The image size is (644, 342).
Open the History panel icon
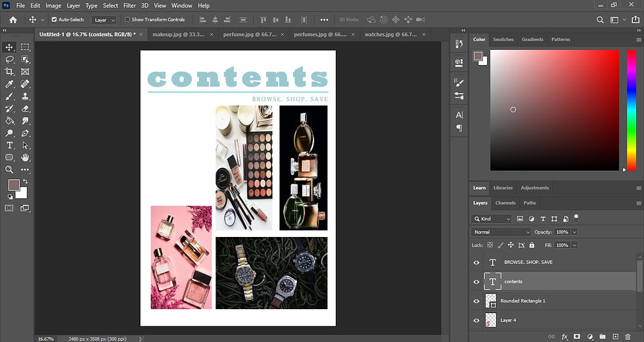point(459,44)
